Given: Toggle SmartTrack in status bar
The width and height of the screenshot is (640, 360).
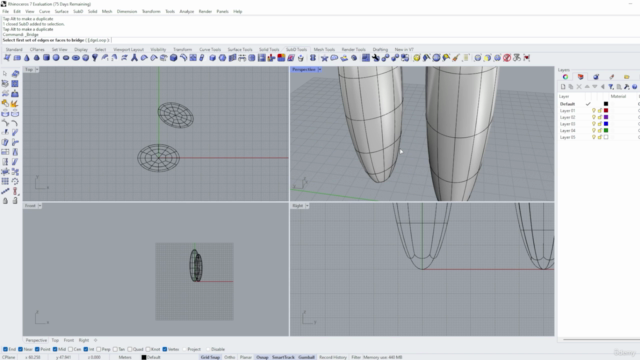Looking at the screenshot, I should (x=283, y=357).
